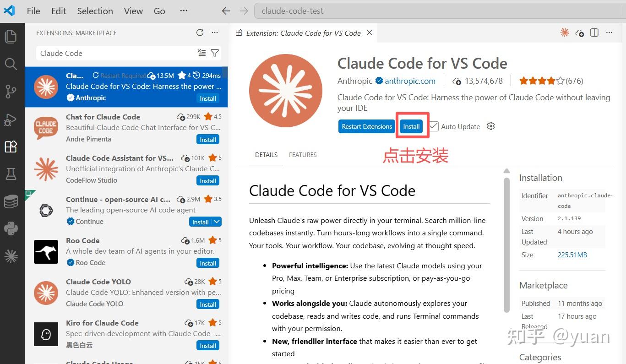The image size is (626, 364).
Task: Select the DETAILS tab
Action: point(266,155)
